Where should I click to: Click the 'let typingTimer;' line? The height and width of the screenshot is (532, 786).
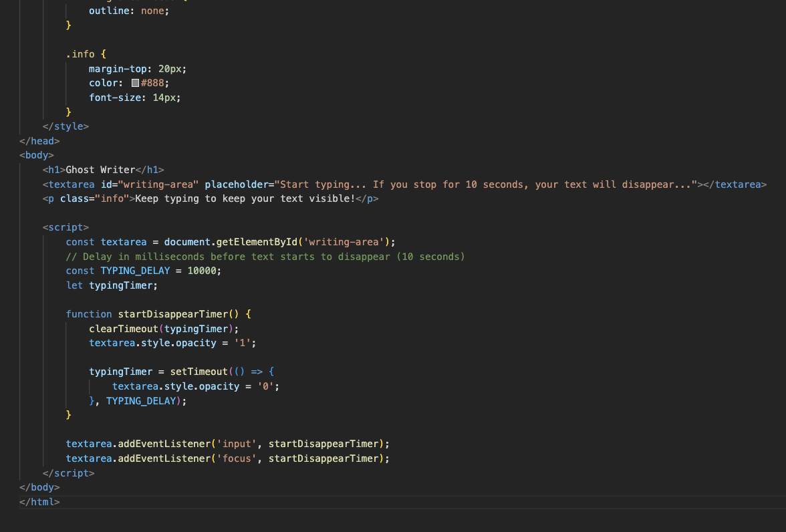[x=112, y=285]
